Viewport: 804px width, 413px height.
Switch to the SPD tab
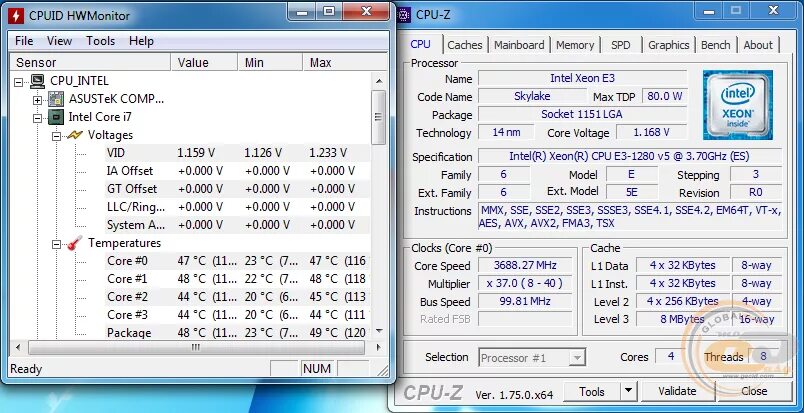tap(620, 45)
